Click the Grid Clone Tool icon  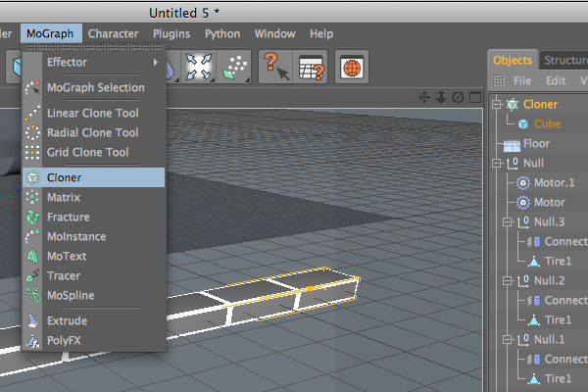coord(32,152)
